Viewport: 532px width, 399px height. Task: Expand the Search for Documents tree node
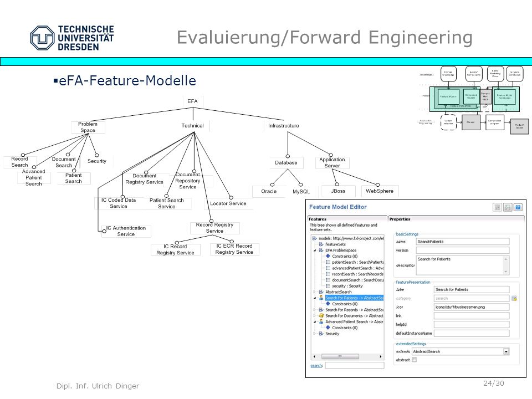tap(315, 315)
